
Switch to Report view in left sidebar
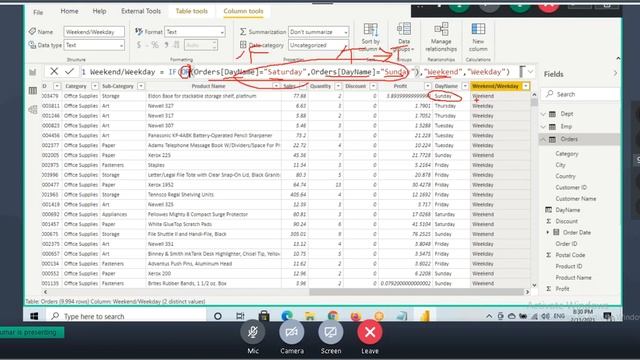coord(33,72)
